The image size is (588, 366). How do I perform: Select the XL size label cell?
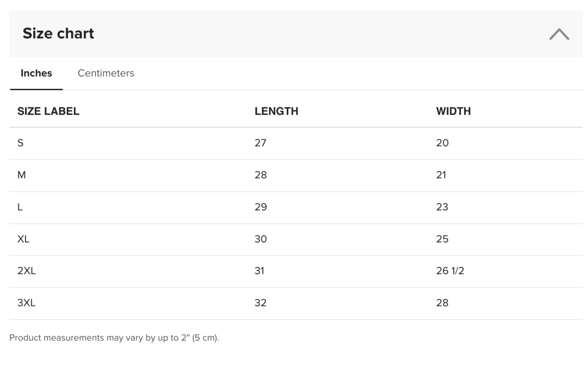click(x=24, y=239)
